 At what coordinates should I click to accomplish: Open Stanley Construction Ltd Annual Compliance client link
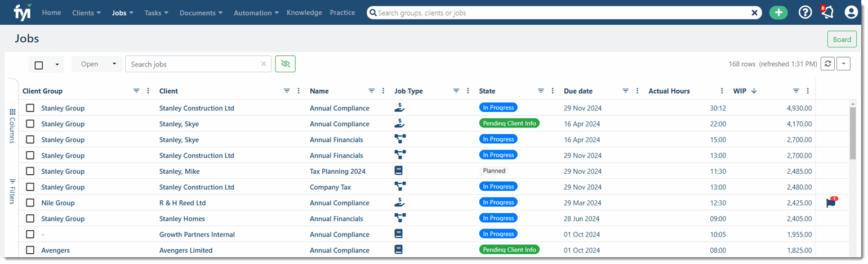(197, 108)
